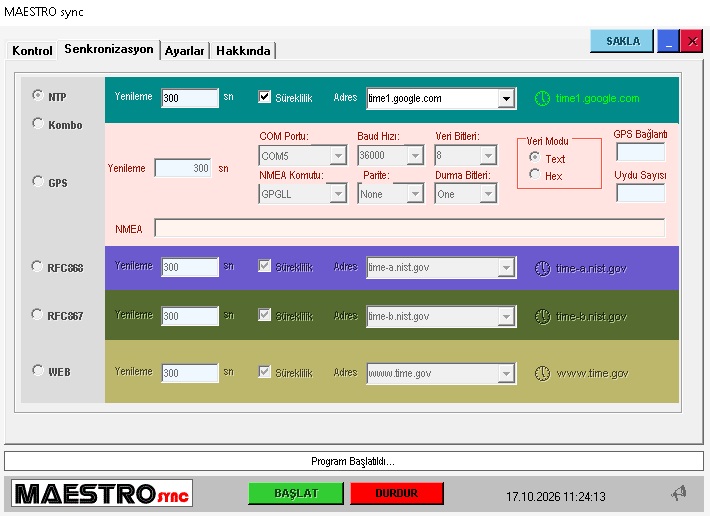Open the www.time.gov address dropdown
This screenshot has height=516, width=710.
(x=506, y=373)
